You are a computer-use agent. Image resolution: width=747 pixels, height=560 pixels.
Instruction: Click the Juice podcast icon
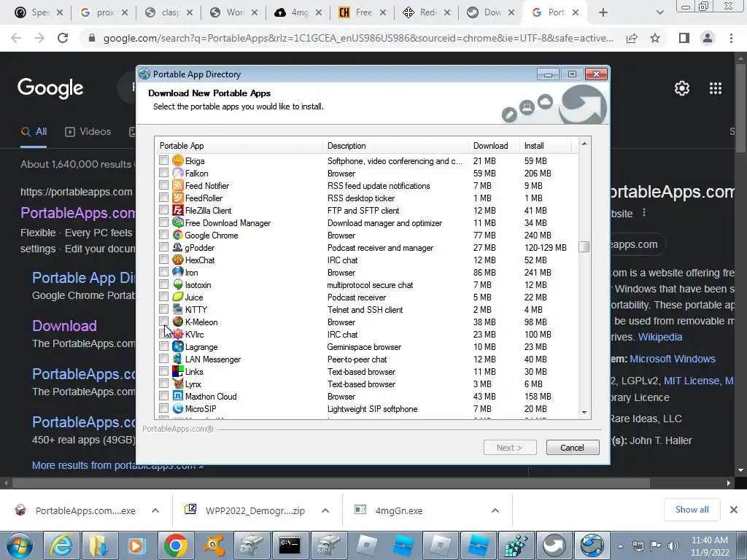178,297
